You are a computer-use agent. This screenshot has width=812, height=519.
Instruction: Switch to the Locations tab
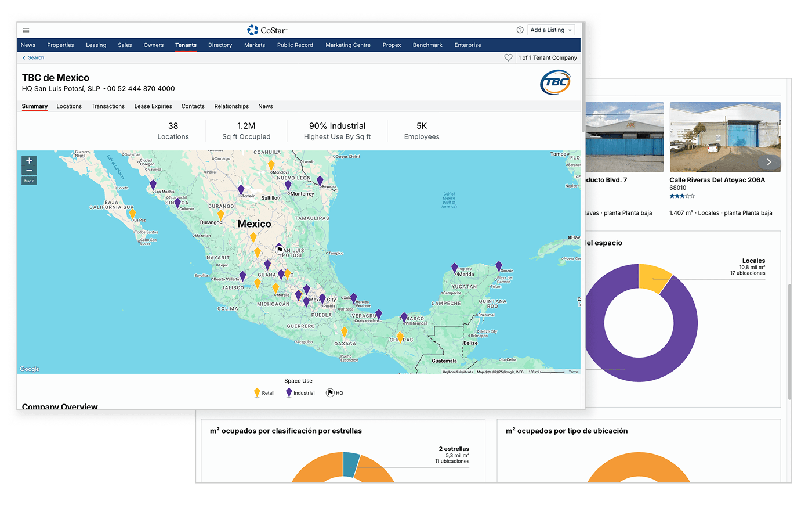coord(69,106)
